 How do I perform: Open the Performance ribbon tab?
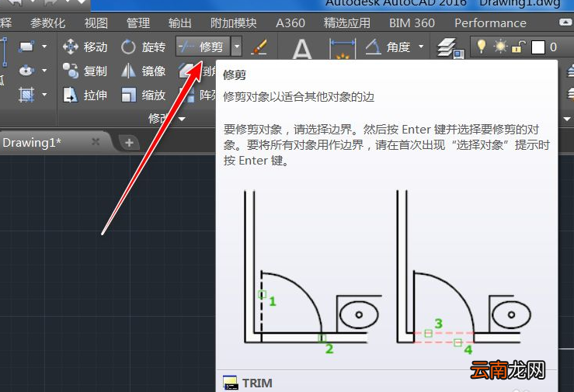point(491,23)
